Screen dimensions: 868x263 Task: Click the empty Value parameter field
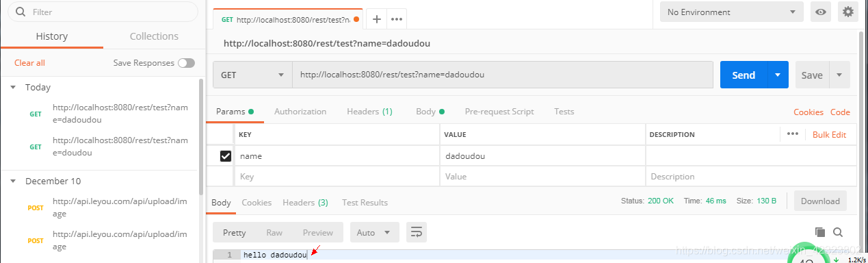point(542,176)
